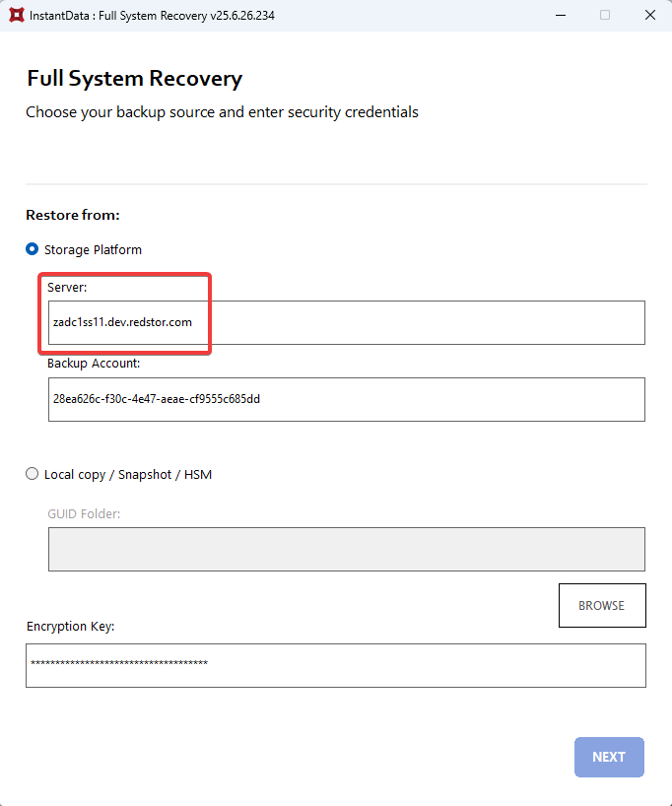672x806 pixels.
Task: Click the GUID Folder input field
Action: coord(347,549)
